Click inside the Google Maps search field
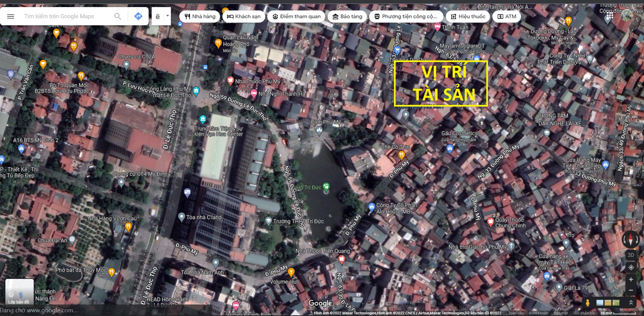This screenshot has height=316, width=644. (x=61, y=16)
